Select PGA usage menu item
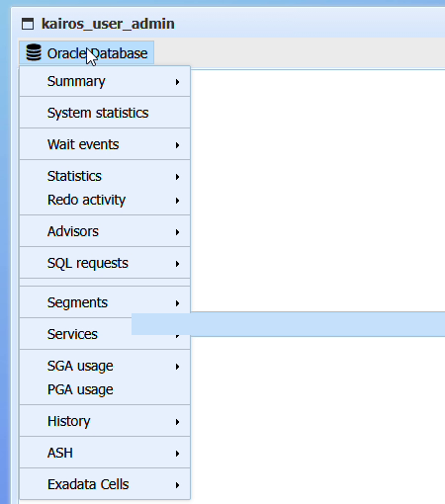Image resolution: width=445 pixels, height=504 pixels. pyautogui.click(x=105, y=389)
